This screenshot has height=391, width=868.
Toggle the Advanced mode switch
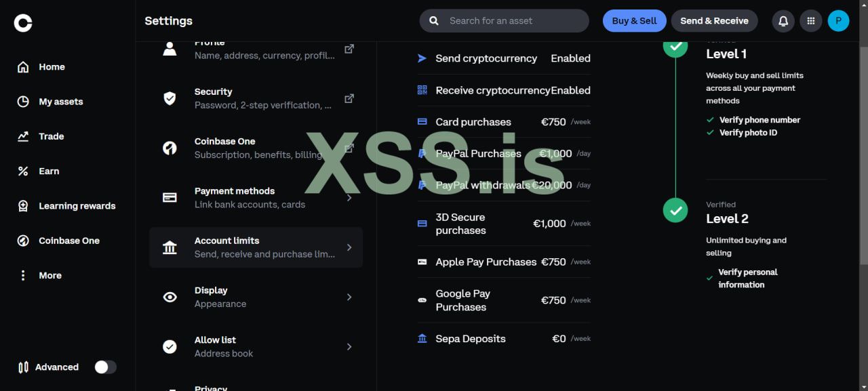pos(105,367)
